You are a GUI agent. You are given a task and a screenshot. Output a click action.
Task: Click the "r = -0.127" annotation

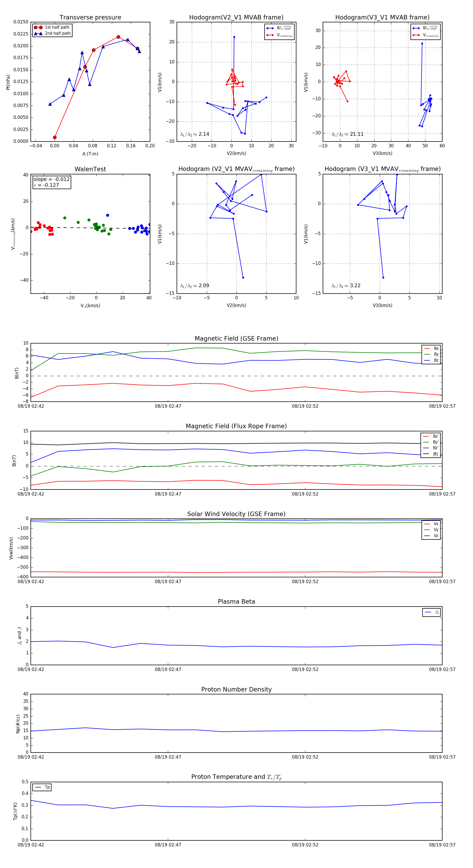47,185
